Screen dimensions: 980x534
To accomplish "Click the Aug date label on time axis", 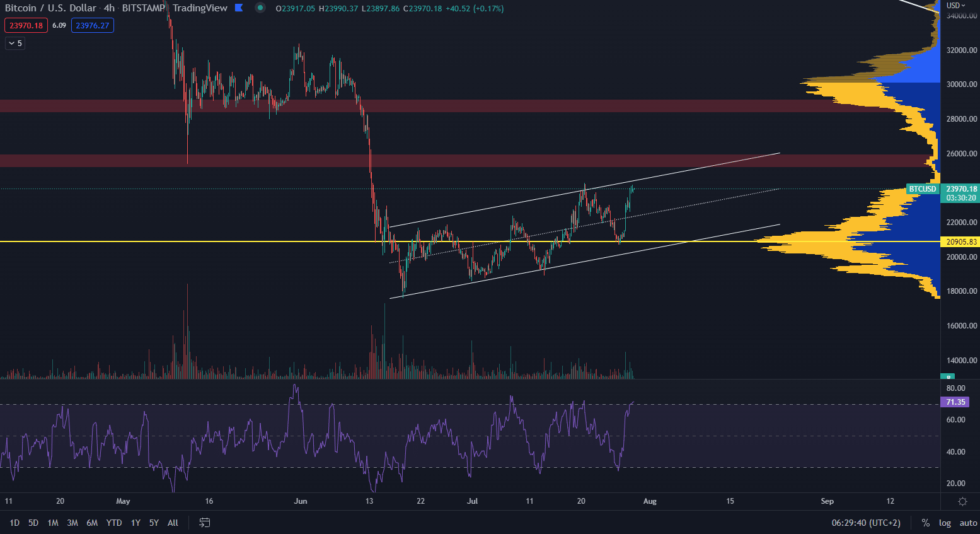I will point(650,501).
